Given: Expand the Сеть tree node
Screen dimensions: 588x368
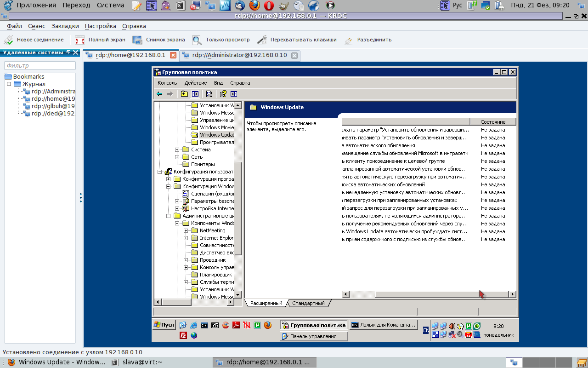Looking at the screenshot, I should pos(177,157).
